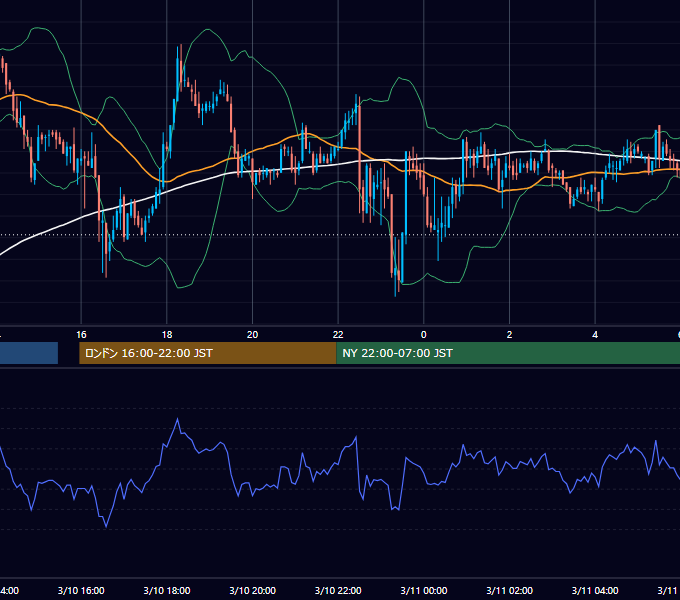Click the 3/10 22:00 date label
This screenshot has width=680, height=600.
click(338, 590)
